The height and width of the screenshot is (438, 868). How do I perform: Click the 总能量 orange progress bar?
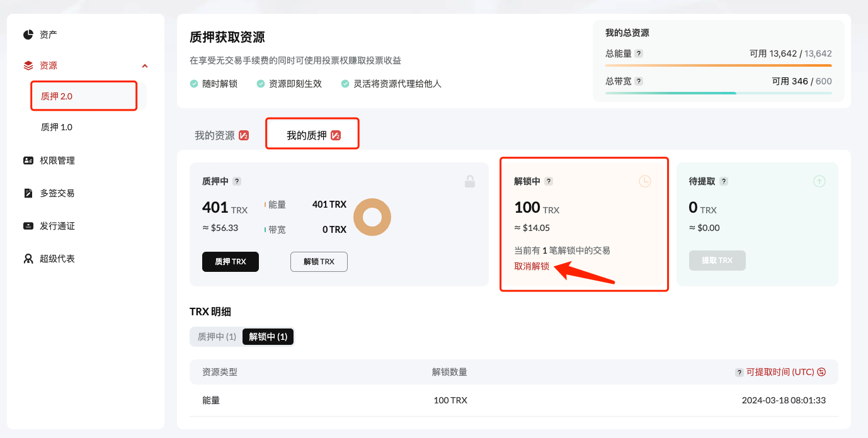pyautogui.click(x=718, y=65)
